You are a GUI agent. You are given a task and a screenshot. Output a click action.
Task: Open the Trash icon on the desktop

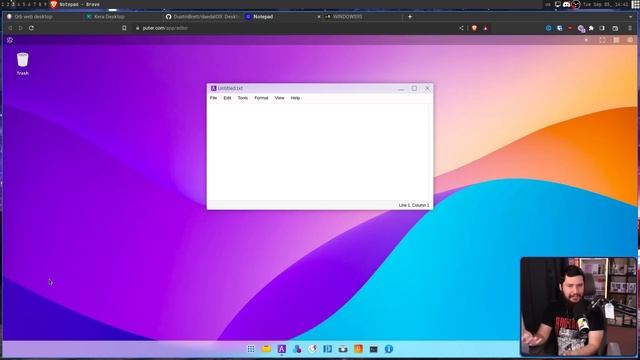tap(22, 64)
